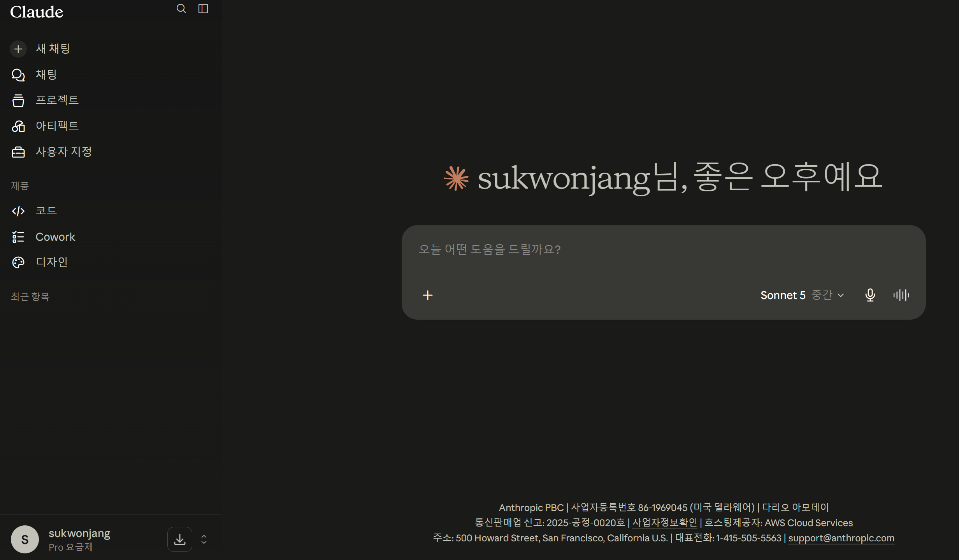Viewport: 959px width, 560px height.
Task: Click the 아티팩트 shapes icon
Action: [x=18, y=126]
